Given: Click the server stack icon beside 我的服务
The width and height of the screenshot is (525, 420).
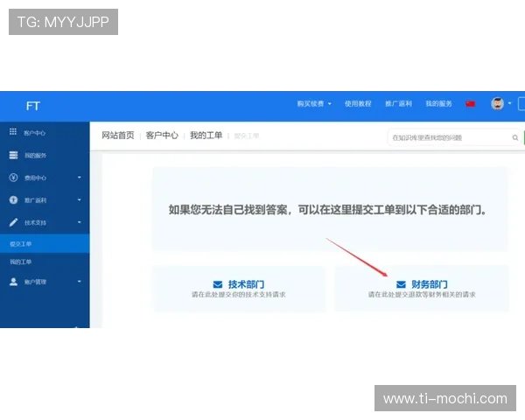Looking at the screenshot, I should (x=13, y=155).
